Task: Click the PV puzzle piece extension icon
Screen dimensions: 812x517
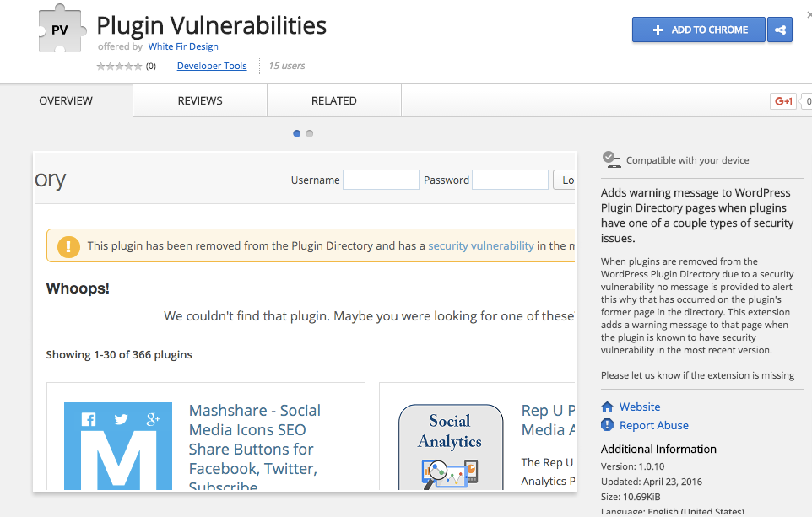Action: [62, 29]
